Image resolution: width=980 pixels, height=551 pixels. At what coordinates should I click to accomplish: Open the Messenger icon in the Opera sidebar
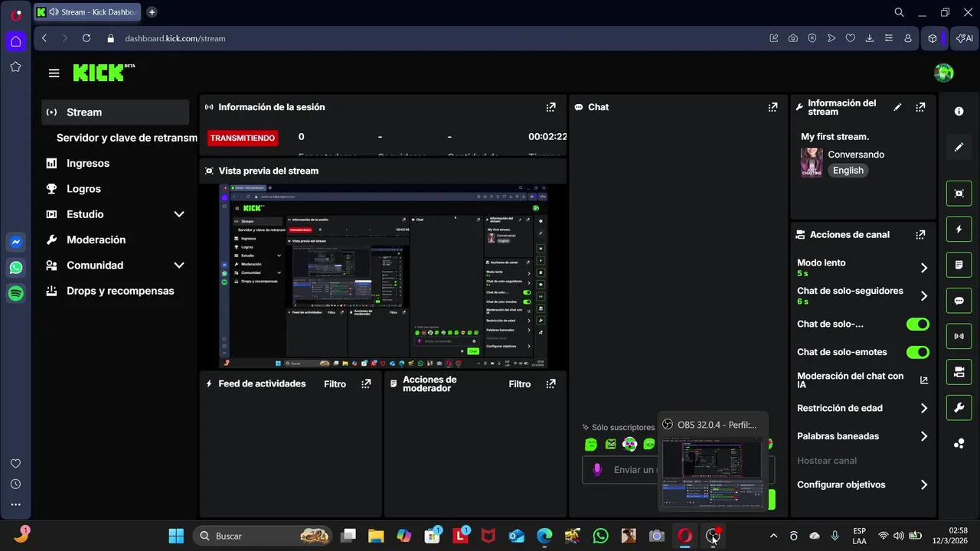[x=15, y=242]
